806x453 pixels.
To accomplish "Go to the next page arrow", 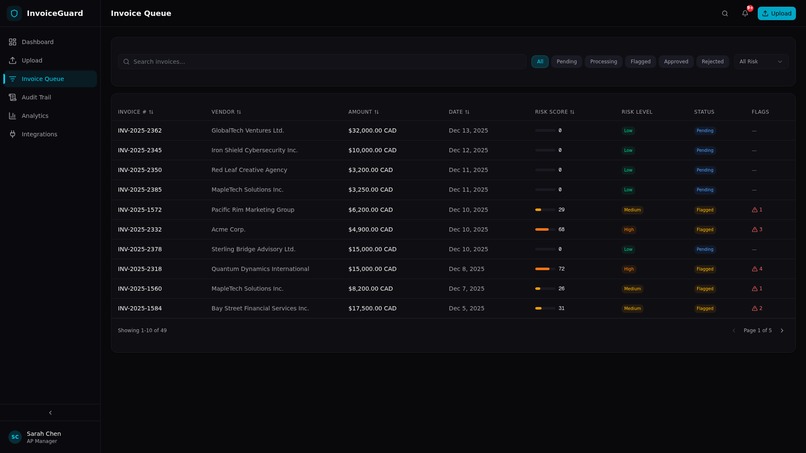I will (x=782, y=331).
